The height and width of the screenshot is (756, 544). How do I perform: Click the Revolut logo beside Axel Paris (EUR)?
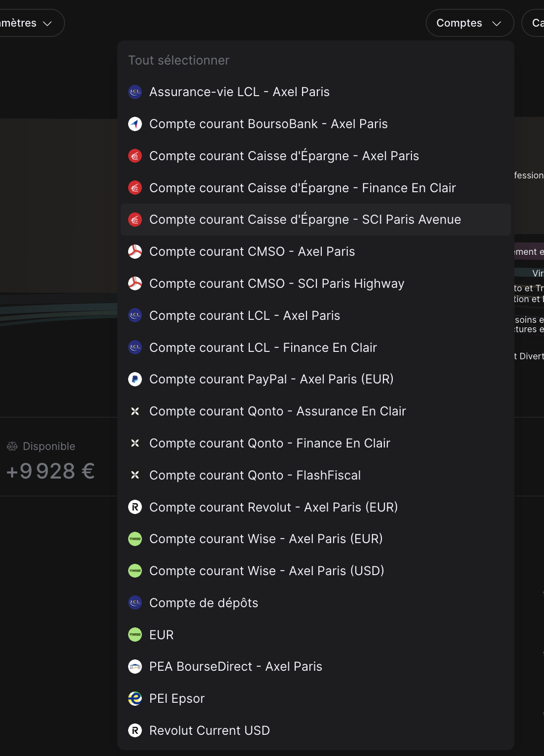(135, 507)
